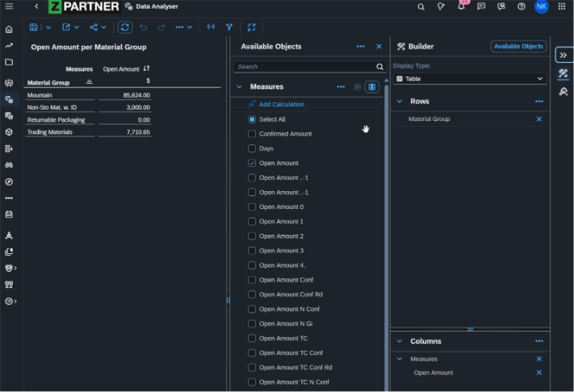Screen dimensions: 574x392
Task: Open the notifications bell
Action: click(x=462, y=6)
